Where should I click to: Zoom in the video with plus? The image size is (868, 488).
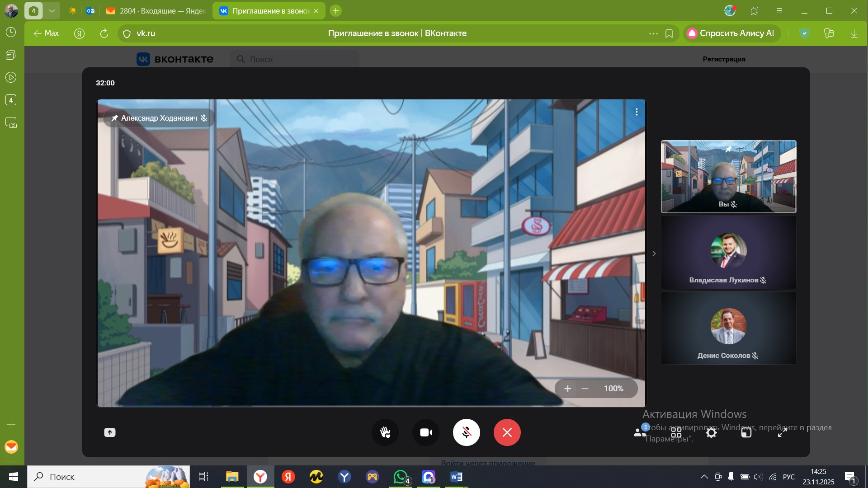[x=568, y=389]
